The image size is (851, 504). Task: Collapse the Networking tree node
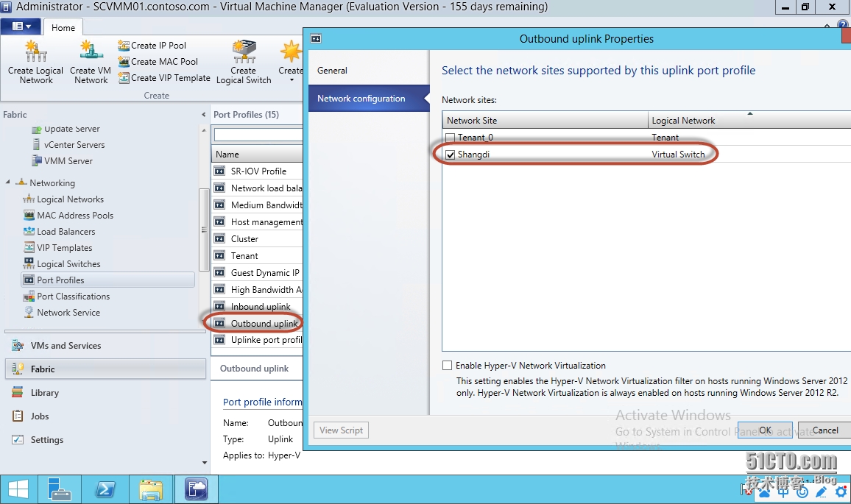pyautogui.click(x=7, y=182)
